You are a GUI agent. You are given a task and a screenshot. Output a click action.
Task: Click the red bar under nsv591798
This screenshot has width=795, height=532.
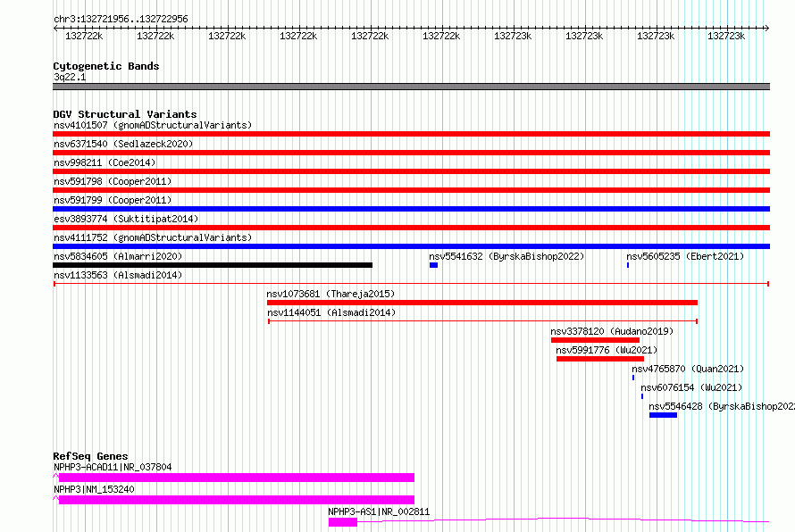coord(411,190)
